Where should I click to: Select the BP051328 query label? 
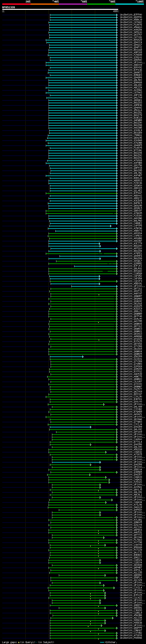pyautogui.click(x=8, y=7)
